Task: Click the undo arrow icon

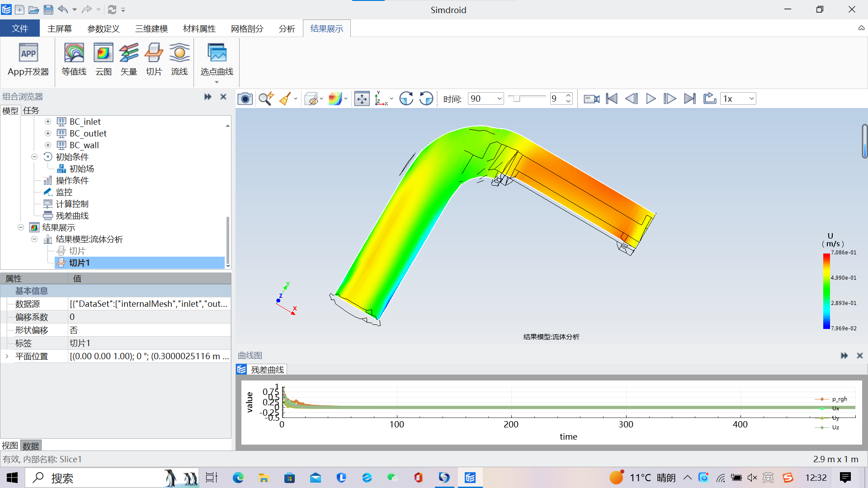Action: (x=63, y=9)
